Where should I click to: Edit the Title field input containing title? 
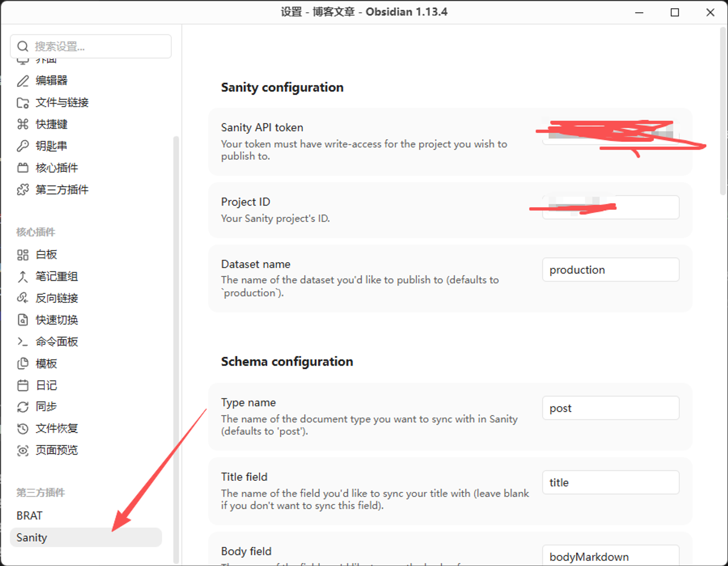coord(611,482)
